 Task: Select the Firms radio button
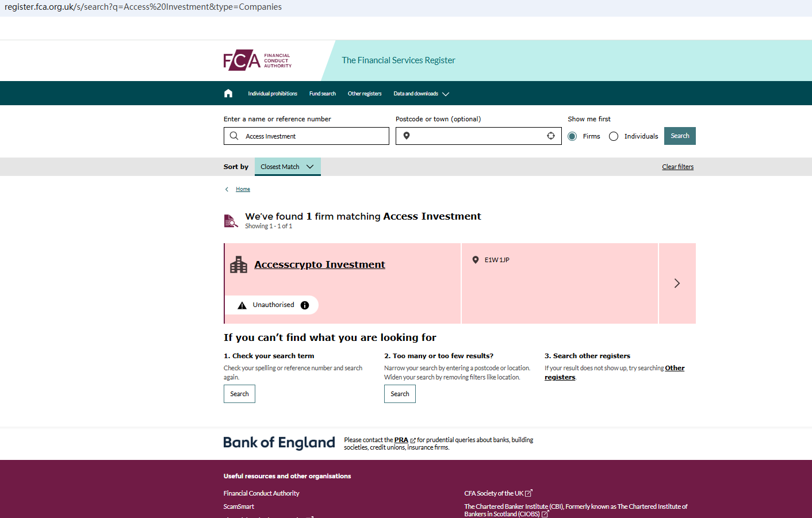[x=572, y=136]
